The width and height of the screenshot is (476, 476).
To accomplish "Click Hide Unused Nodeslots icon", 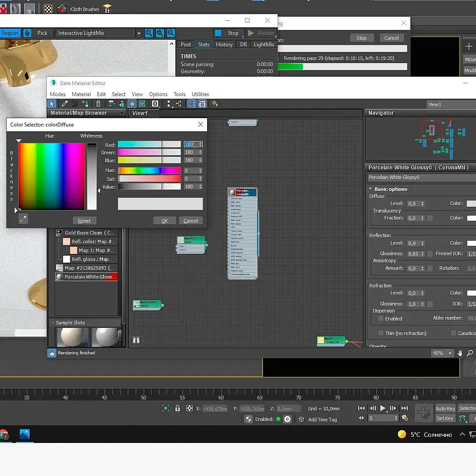I will (122, 104).
